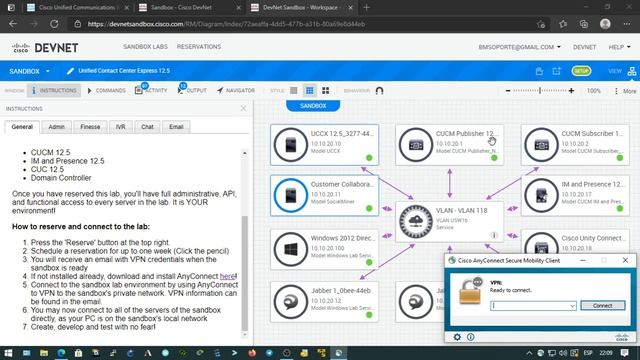640x360 pixels.
Task: Click Connect in AnyConnect window
Action: coord(603,305)
